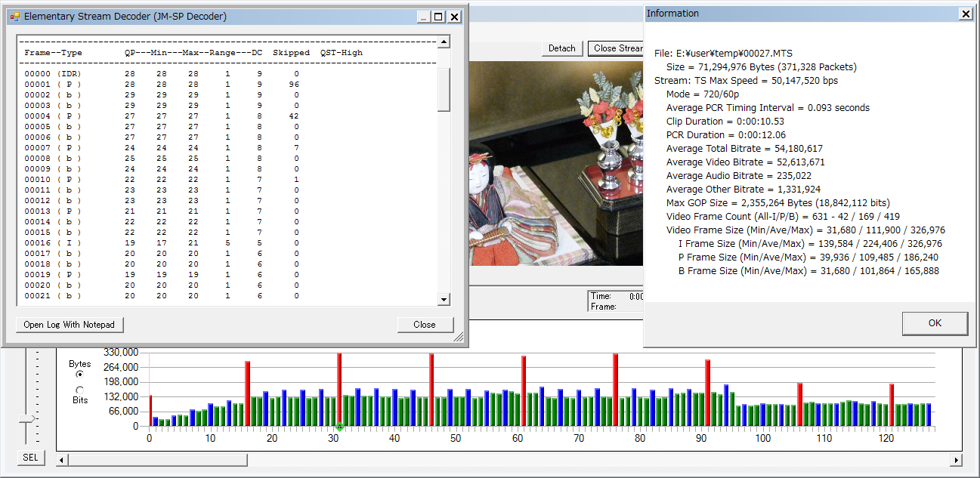Click the Elementary Stream Decoder window icon
Viewport: 980px width, 478px height.
14,17
